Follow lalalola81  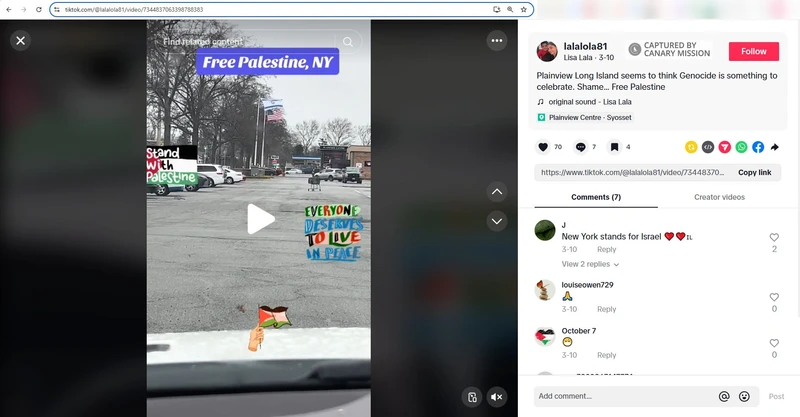point(754,52)
